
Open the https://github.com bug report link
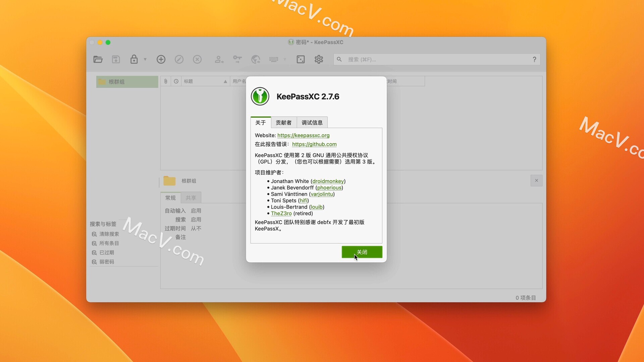pyautogui.click(x=314, y=144)
